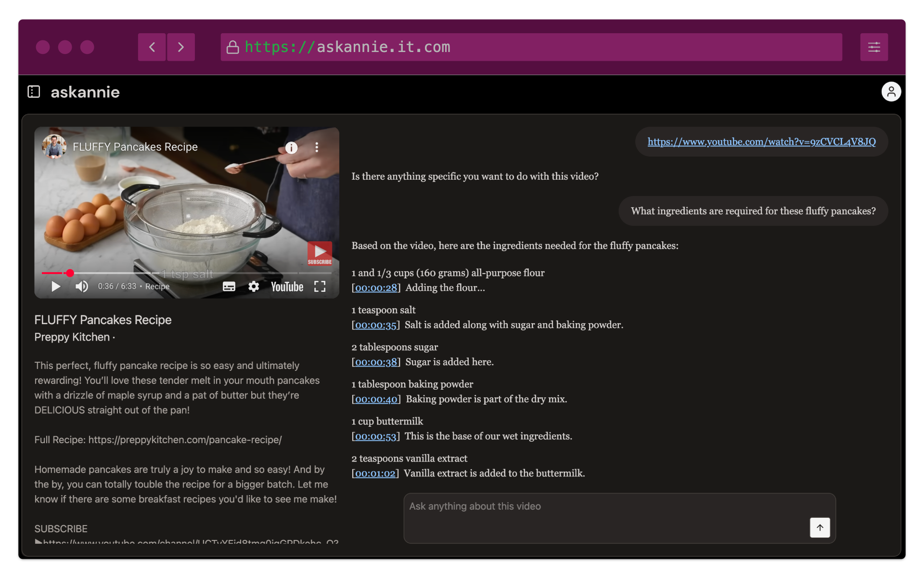
Task: Jump to timestamp 00:00:35
Action: pyautogui.click(x=376, y=325)
